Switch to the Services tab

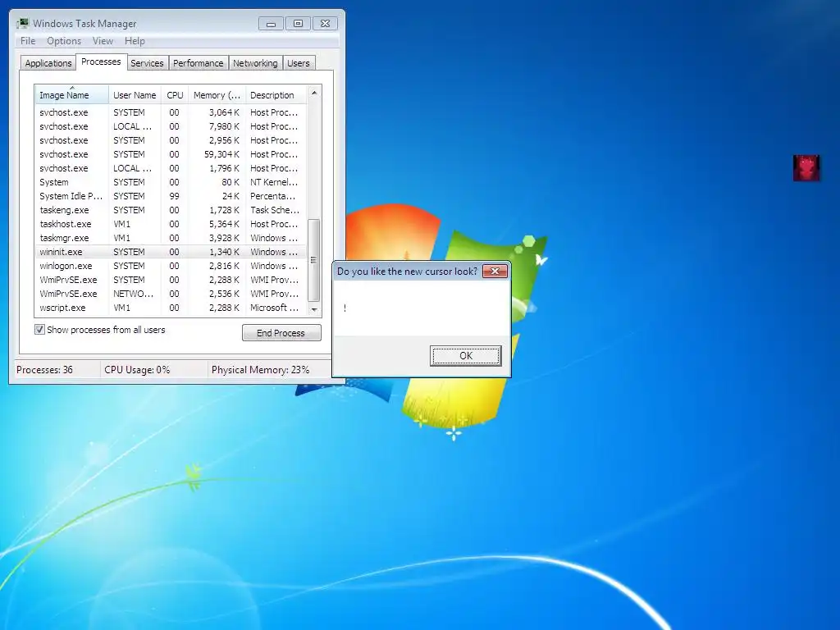[x=147, y=63]
